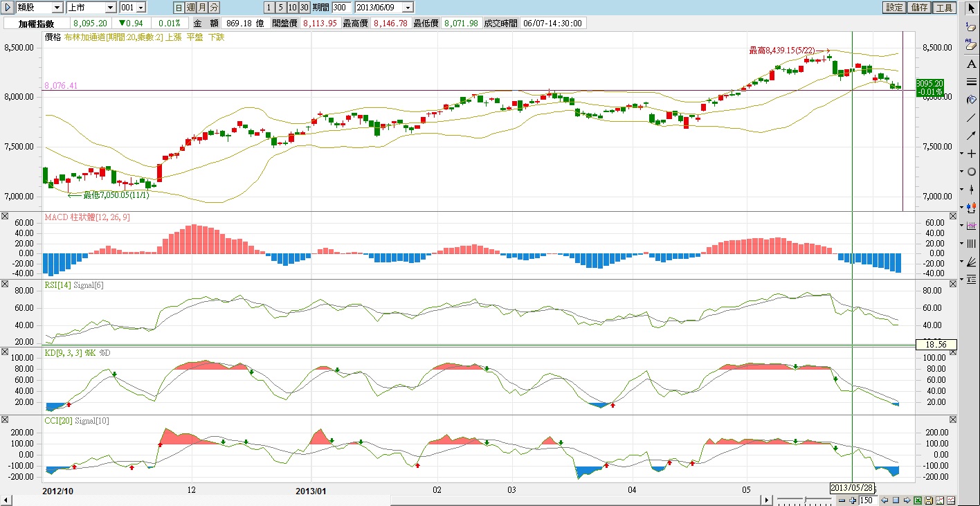This screenshot has height=506, width=980.
Task: Adjust the bottom zoom slider handle
Action: click(x=806, y=500)
